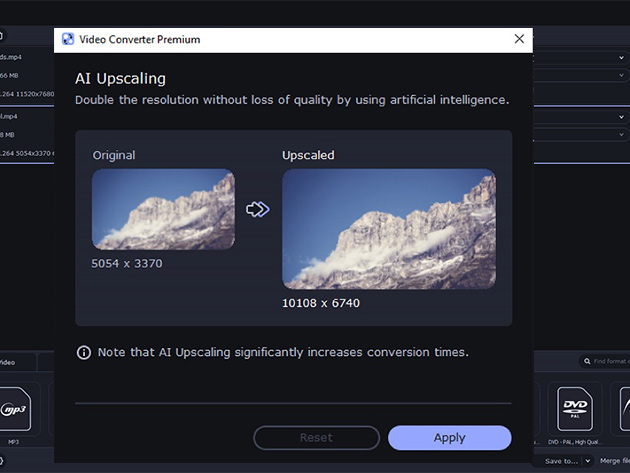Select the MP3 format icon

(15, 409)
